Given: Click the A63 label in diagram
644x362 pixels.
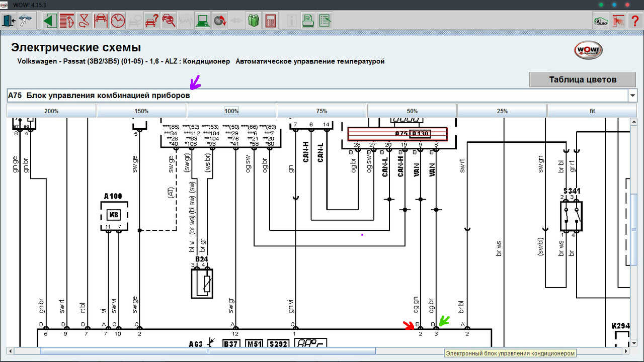Looking at the screenshot, I should (197, 344).
